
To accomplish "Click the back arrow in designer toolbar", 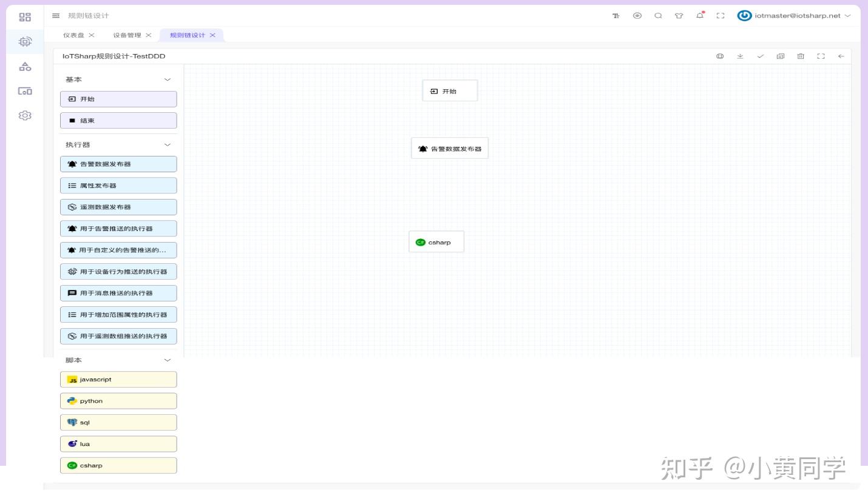I will 841,56.
